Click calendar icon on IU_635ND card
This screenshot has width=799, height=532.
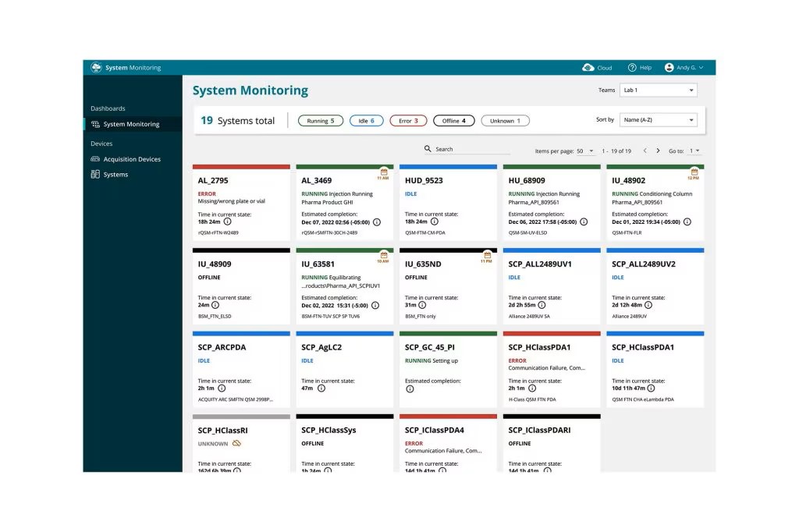coord(487,255)
